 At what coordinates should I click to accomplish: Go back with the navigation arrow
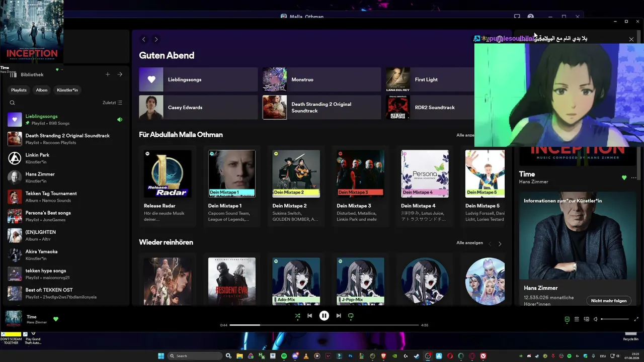[x=144, y=39]
